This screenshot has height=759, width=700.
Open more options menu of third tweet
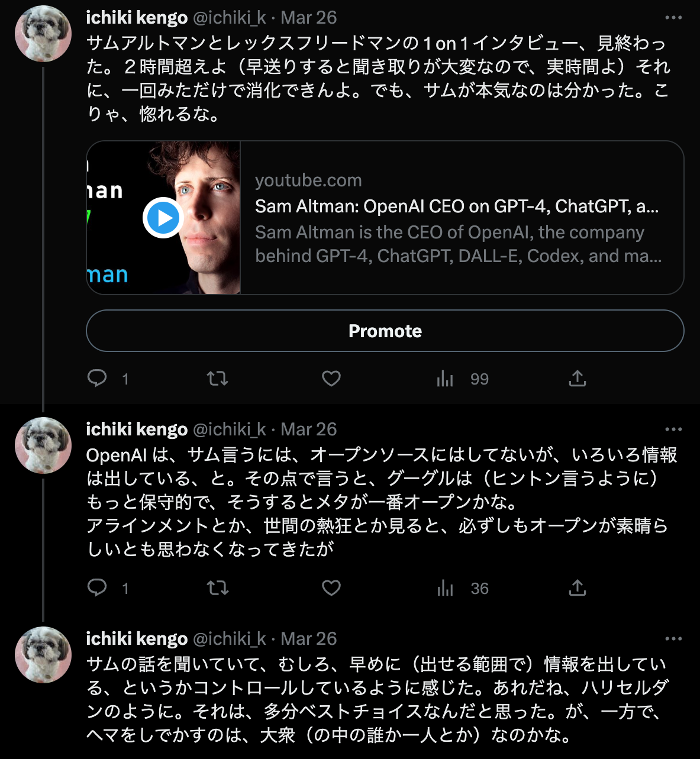[673, 639]
